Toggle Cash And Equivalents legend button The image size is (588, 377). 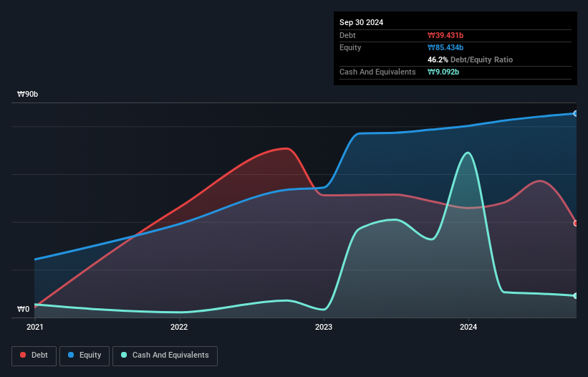click(165, 355)
